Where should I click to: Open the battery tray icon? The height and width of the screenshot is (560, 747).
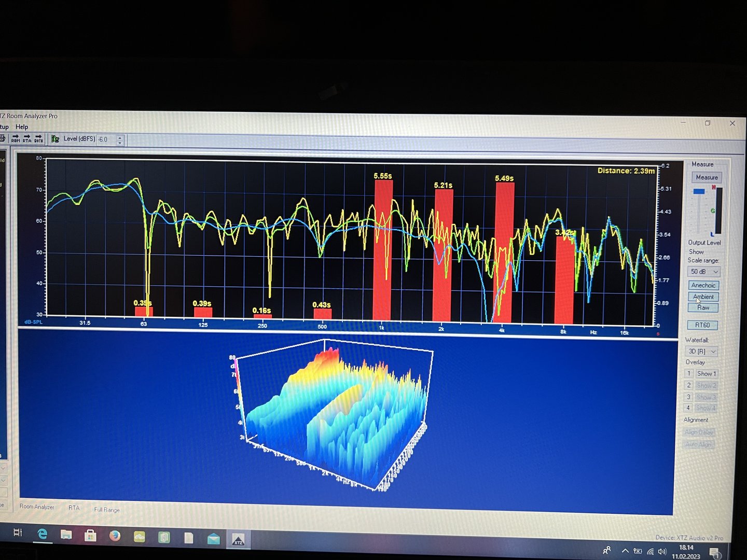click(638, 551)
